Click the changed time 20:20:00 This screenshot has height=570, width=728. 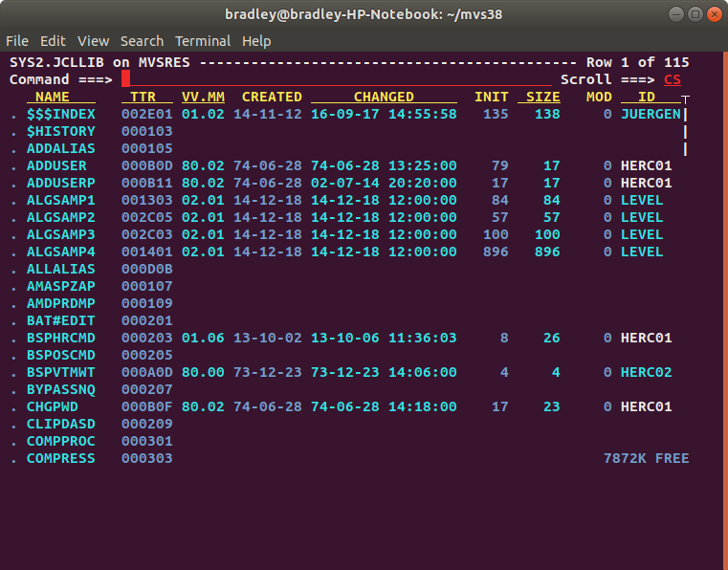coord(423,183)
